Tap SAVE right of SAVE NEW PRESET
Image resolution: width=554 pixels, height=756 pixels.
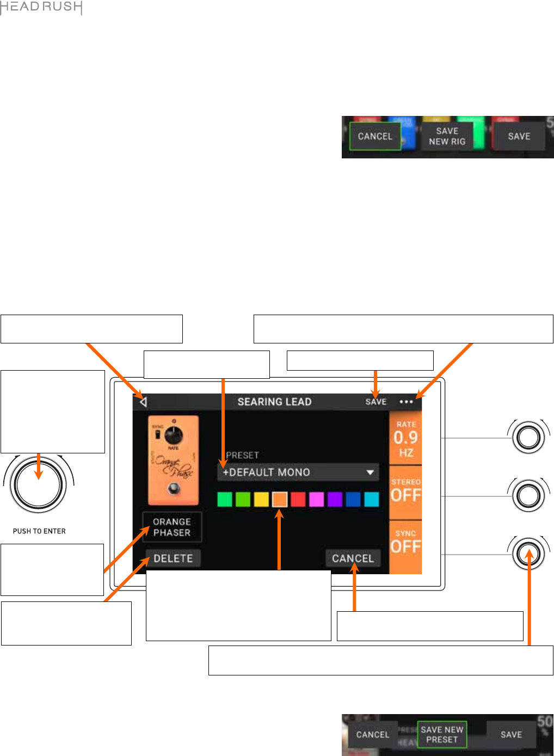pyautogui.click(x=511, y=734)
